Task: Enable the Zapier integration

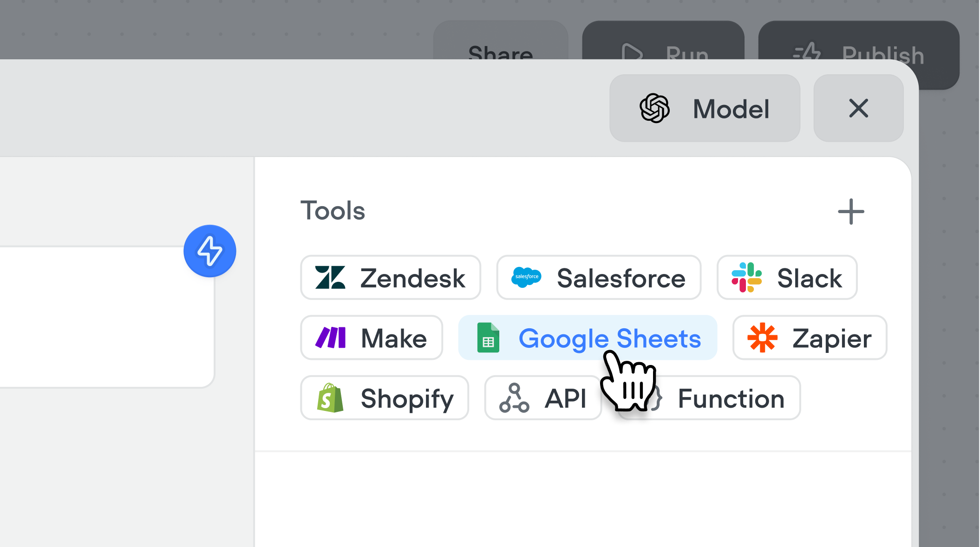Action: pyautogui.click(x=810, y=338)
